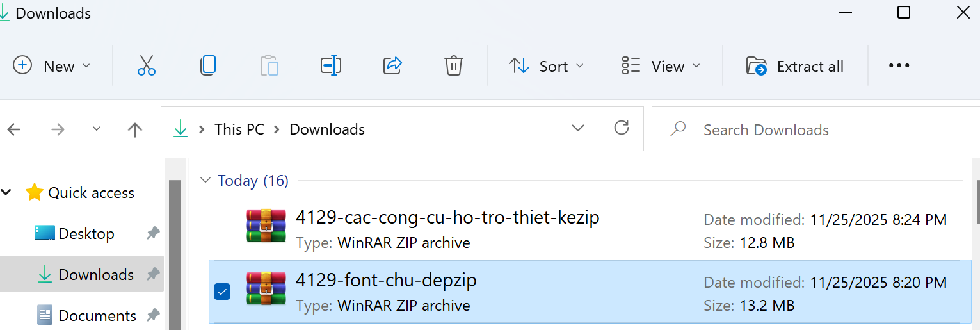Unpin Desktop from Quick access
Screen dimensions: 980x330
coord(153,234)
